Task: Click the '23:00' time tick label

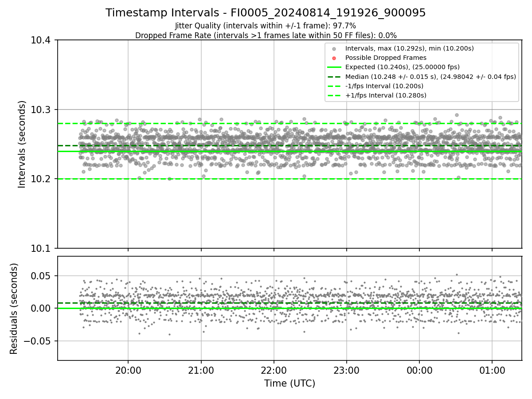Action: click(x=346, y=370)
